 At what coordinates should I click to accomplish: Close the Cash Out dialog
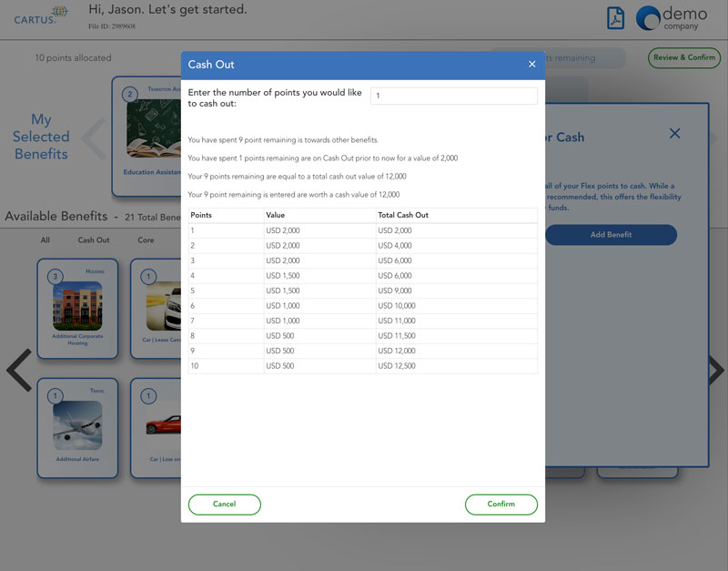pyautogui.click(x=532, y=65)
